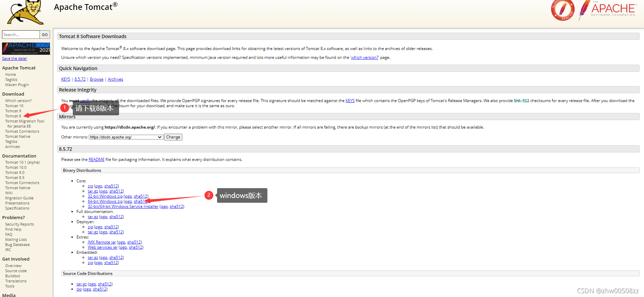
Task: Open the KEYS link in Release Integrity
Action: (350, 101)
